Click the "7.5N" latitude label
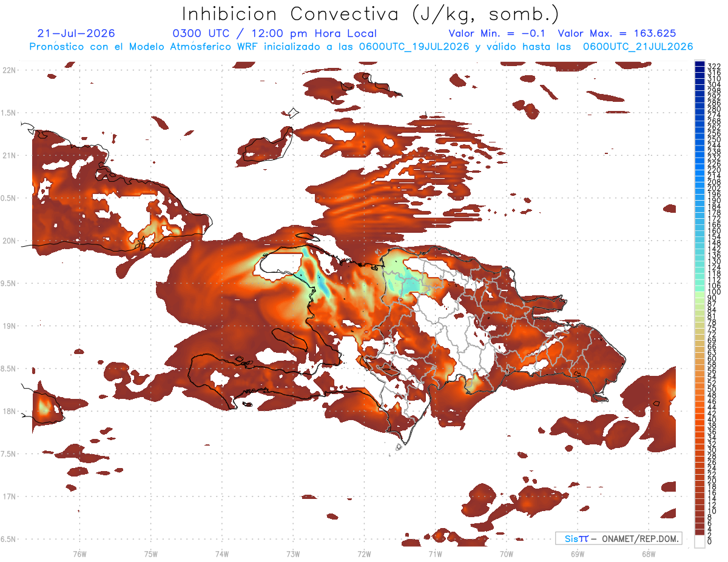This screenshot has width=728, height=562. pyautogui.click(x=9, y=454)
